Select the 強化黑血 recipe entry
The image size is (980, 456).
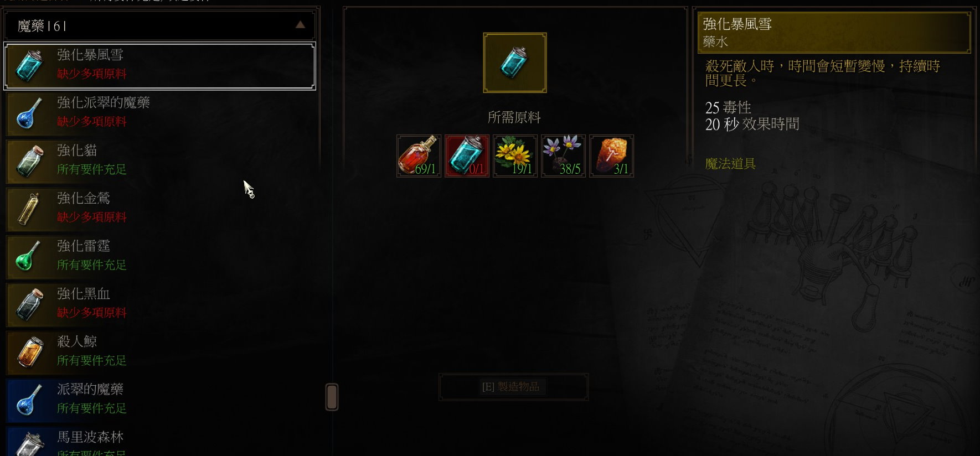(x=160, y=304)
